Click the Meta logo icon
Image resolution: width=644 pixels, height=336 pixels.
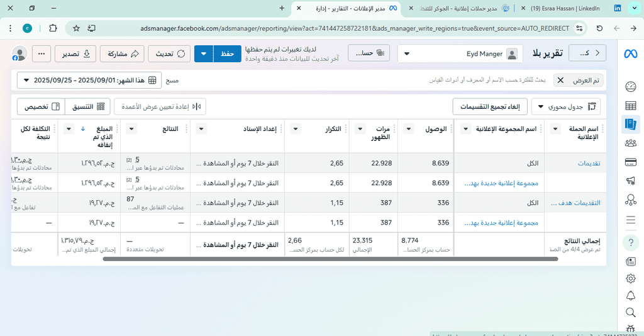630,54
